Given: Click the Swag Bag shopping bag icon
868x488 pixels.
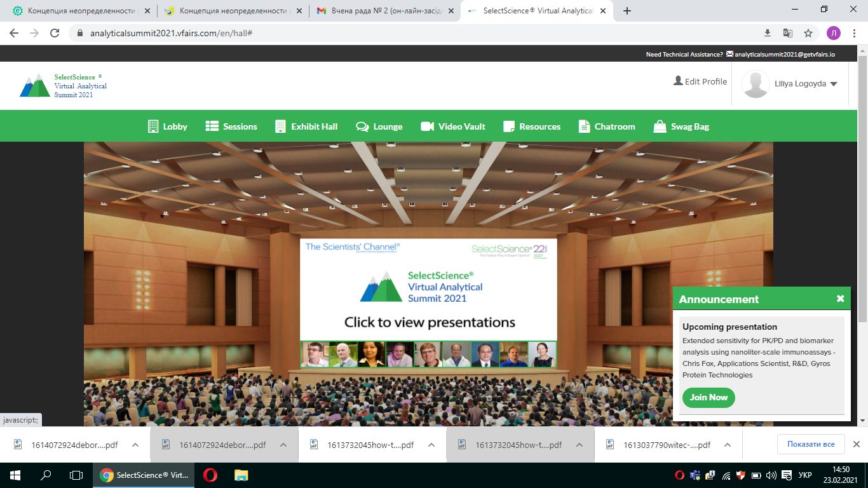Looking at the screenshot, I should pyautogui.click(x=660, y=126).
